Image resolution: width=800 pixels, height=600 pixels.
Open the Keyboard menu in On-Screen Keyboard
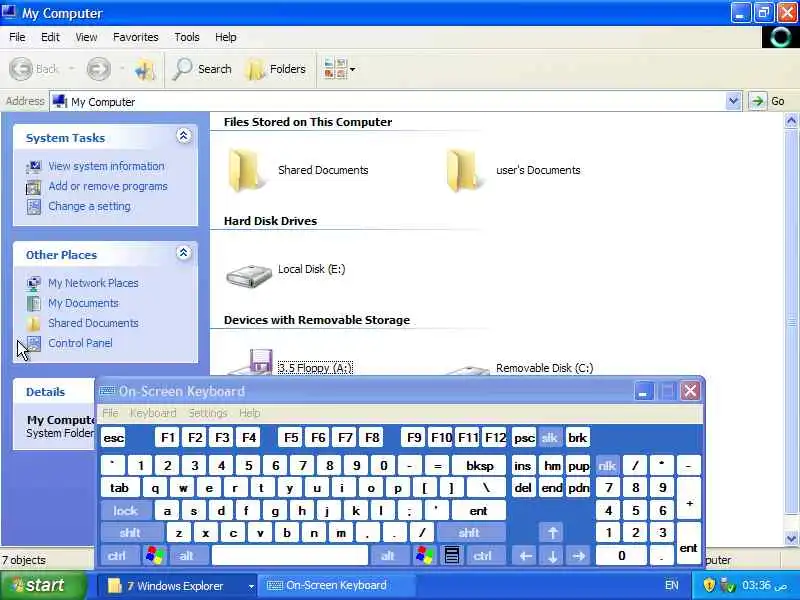tap(153, 413)
